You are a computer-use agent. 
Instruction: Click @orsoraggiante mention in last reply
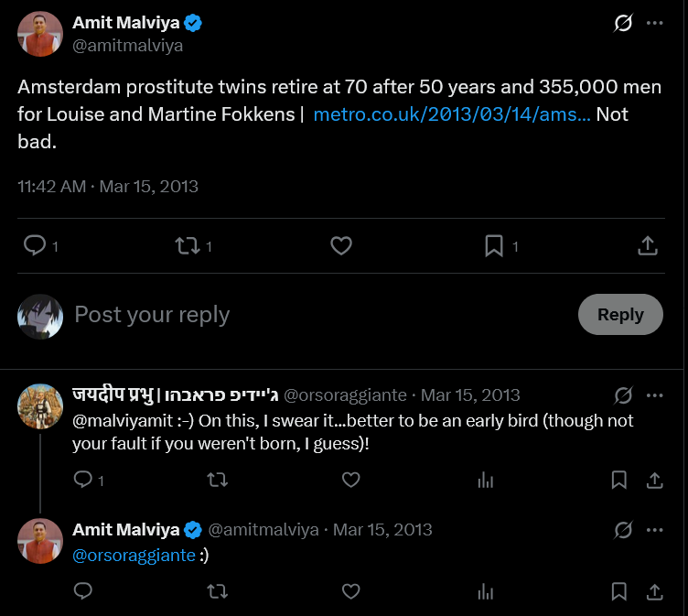[134, 556]
